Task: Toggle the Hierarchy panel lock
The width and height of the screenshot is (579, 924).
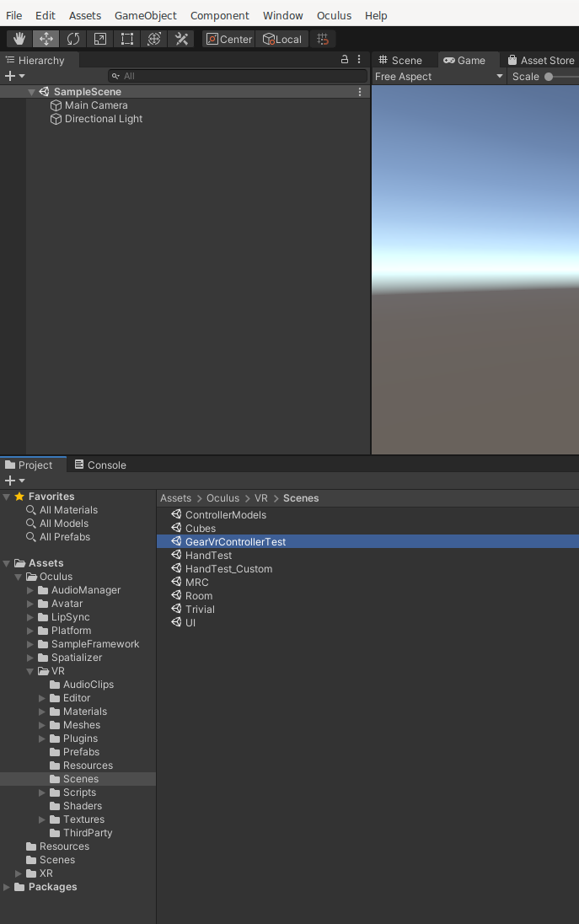Action: tap(344, 60)
